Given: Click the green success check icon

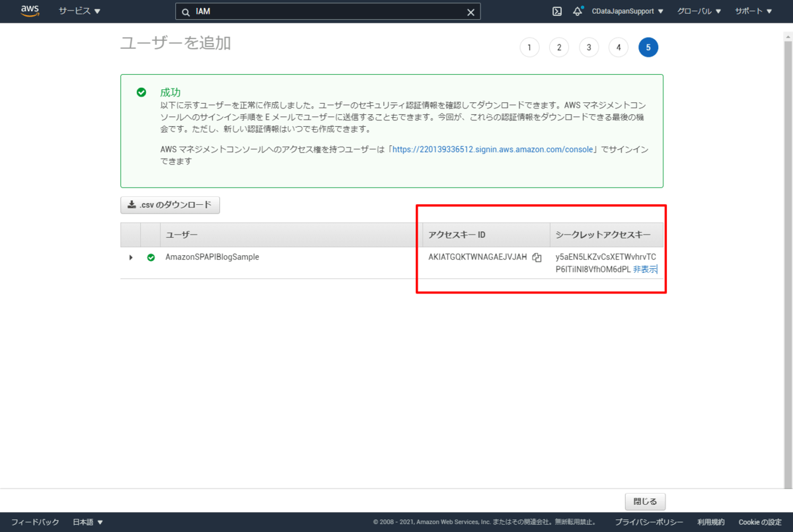Looking at the screenshot, I should [141, 93].
